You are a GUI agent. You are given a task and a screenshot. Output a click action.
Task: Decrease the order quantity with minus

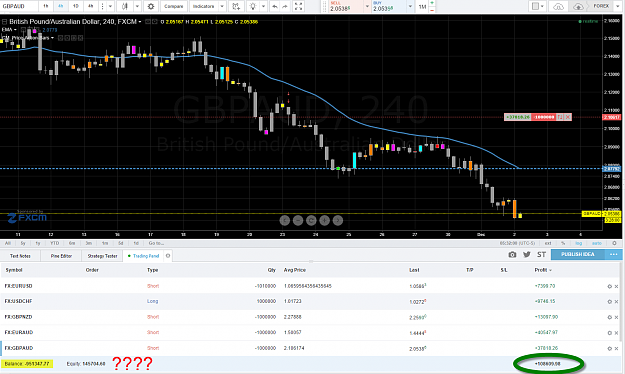pos(432,10)
